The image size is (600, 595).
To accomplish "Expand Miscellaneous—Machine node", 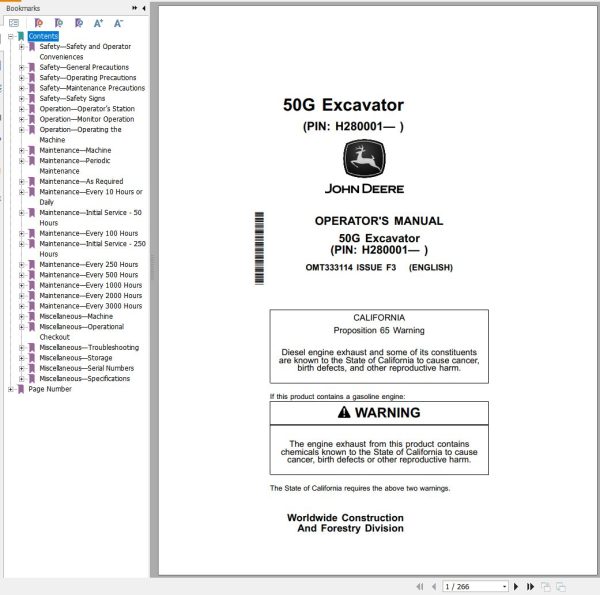I will click(22, 316).
